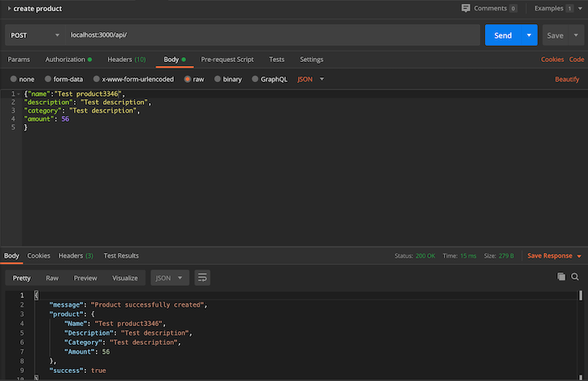Select the x-www-form-urlencoded radio option
This screenshot has height=381, width=588.
point(97,79)
